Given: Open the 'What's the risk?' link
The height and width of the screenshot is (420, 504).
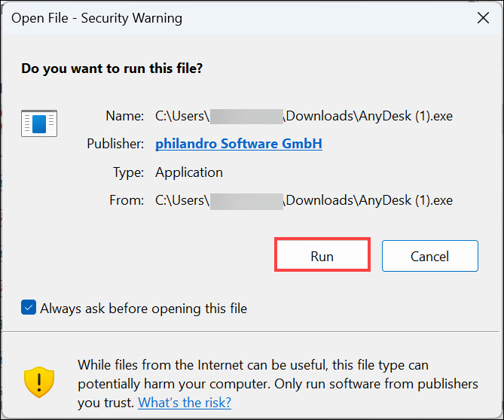Looking at the screenshot, I should coord(185,403).
